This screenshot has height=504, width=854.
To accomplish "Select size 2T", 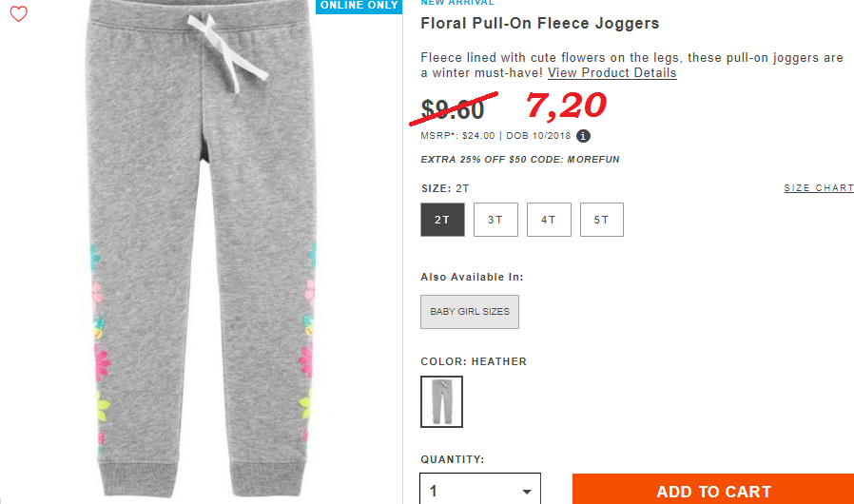I will click(x=442, y=220).
